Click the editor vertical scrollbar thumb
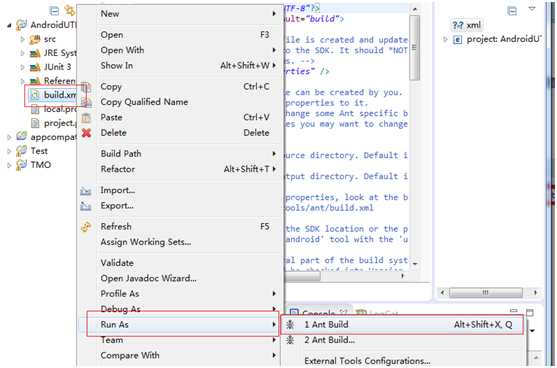The height and width of the screenshot is (368, 557). (414, 47)
